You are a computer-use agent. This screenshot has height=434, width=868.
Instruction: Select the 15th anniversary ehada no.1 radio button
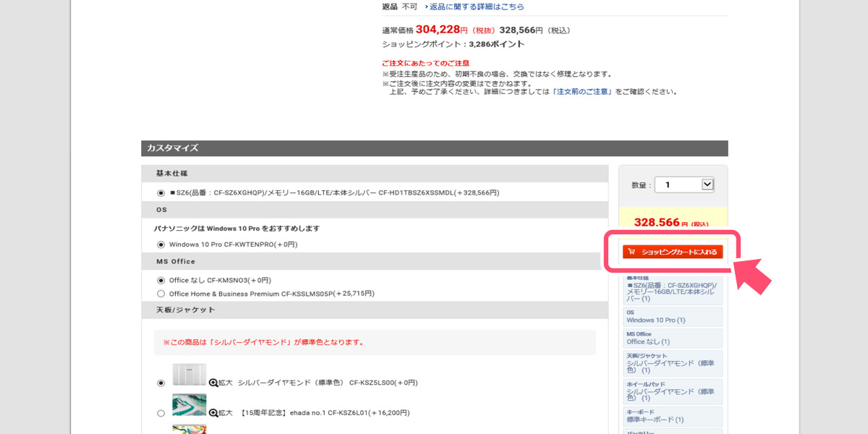tap(161, 413)
